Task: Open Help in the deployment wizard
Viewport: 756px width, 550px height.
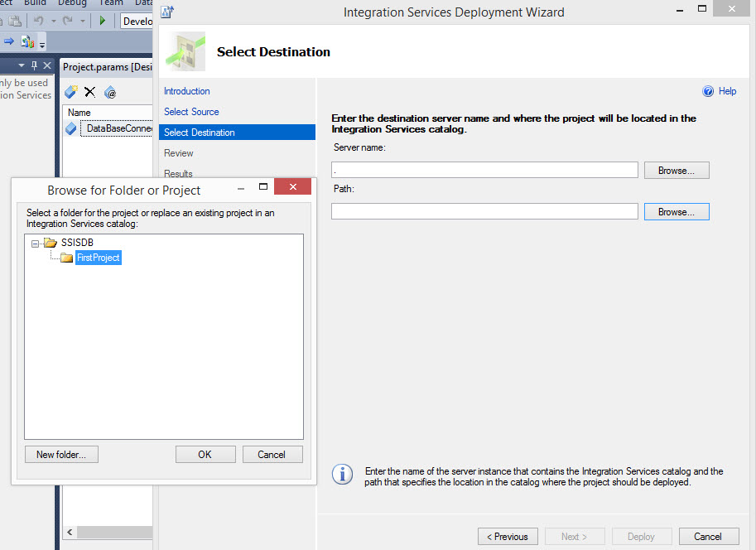Action: (x=719, y=91)
